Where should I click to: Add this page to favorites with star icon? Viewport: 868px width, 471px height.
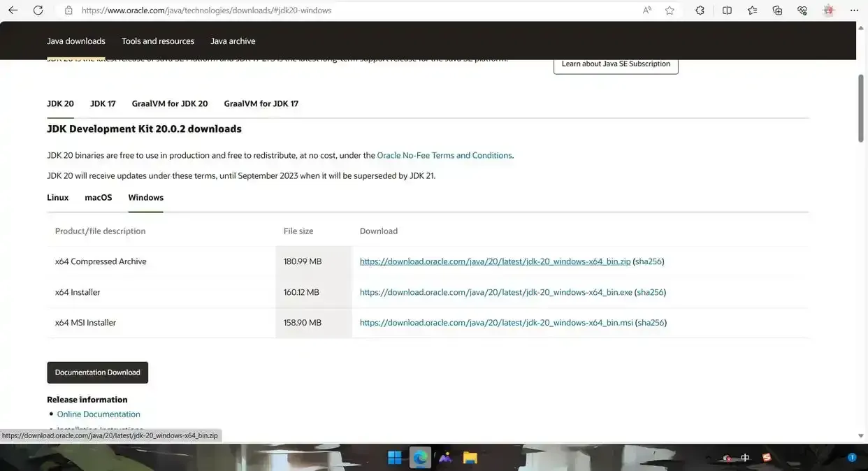coord(670,10)
